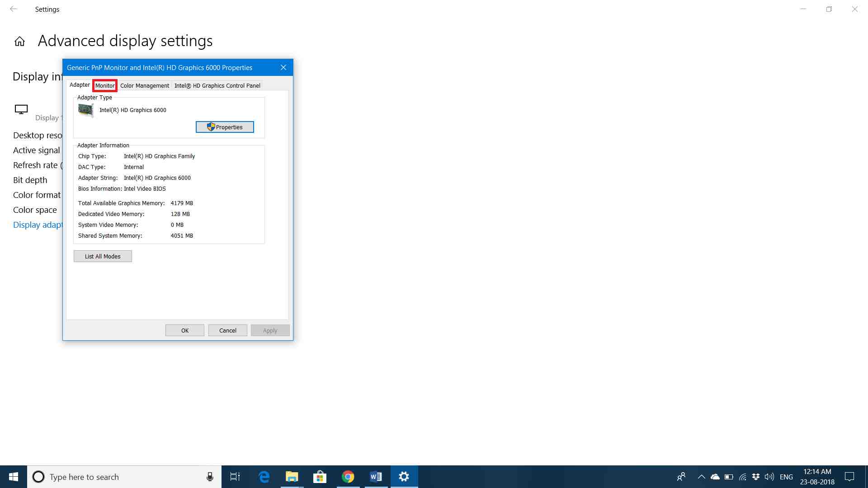This screenshot has width=868, height=488.
Task: Click Dedicated Video Memory value 128 MB
Action: point(180,214)
